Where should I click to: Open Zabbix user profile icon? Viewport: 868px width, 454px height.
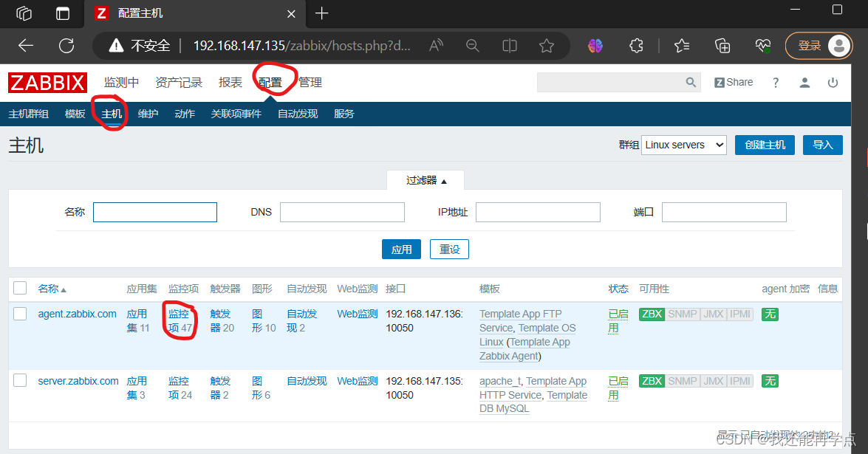pyautogui.click(x=805, y=83)
